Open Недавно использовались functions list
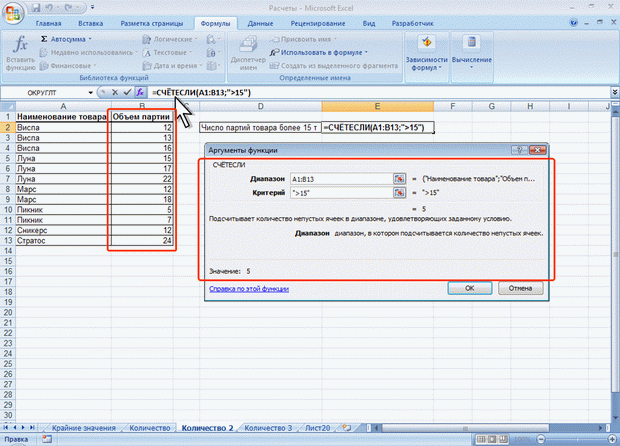Viewport: 620px width, 446px height. click(x=89, y=53)
